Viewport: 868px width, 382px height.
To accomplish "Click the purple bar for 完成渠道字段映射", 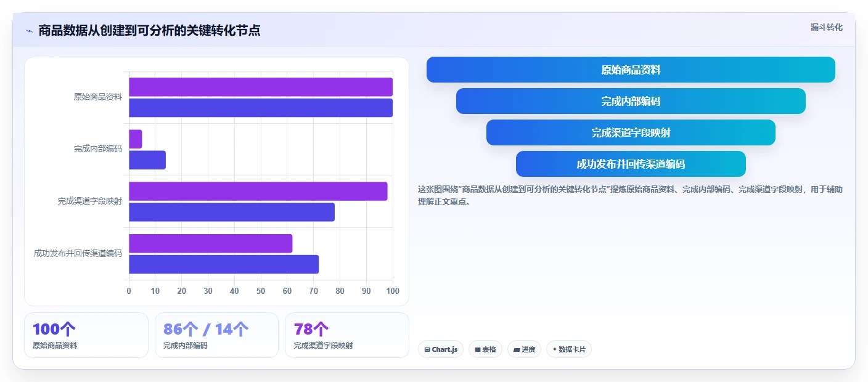I will tap(258, 191).
